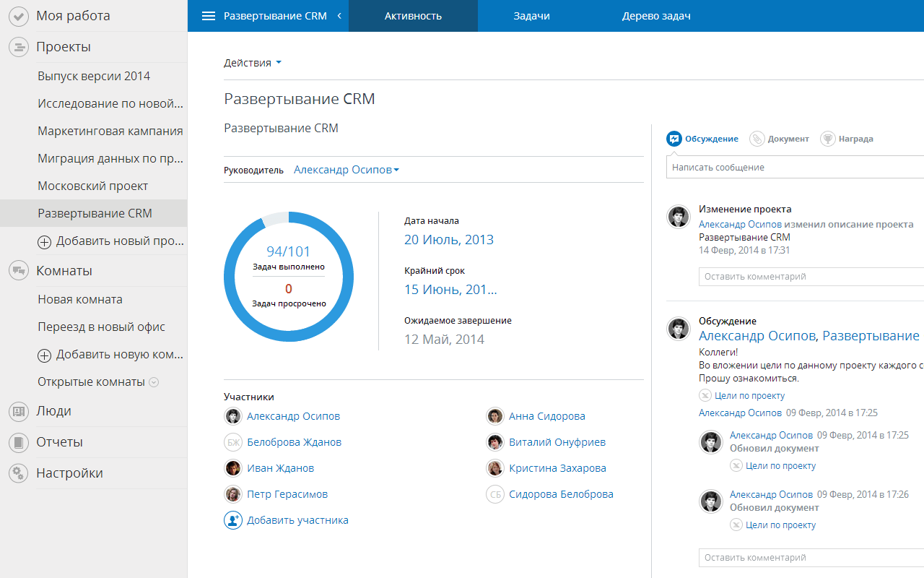Click avatar next to 17:26 document update

point(712,501)
